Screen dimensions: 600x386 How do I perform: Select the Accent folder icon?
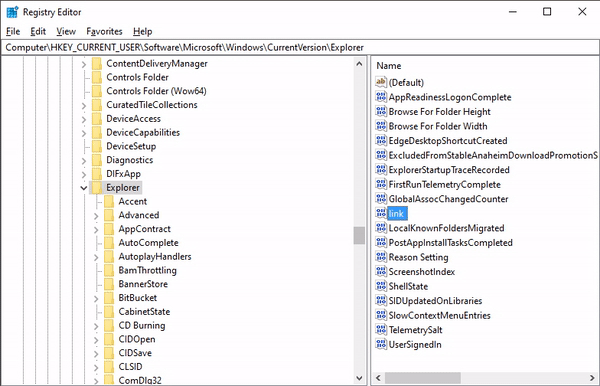(109, 201)
